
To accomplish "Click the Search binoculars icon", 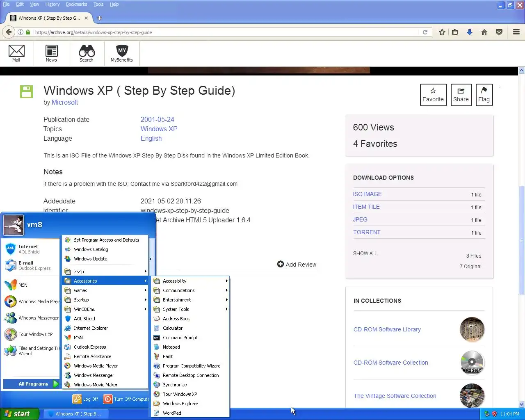I will 87,53.
